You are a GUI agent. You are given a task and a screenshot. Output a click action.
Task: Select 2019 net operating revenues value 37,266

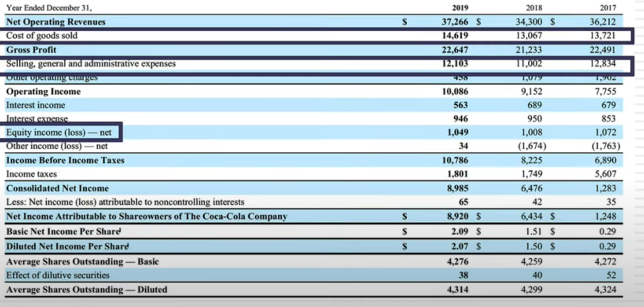coord(455,22)
